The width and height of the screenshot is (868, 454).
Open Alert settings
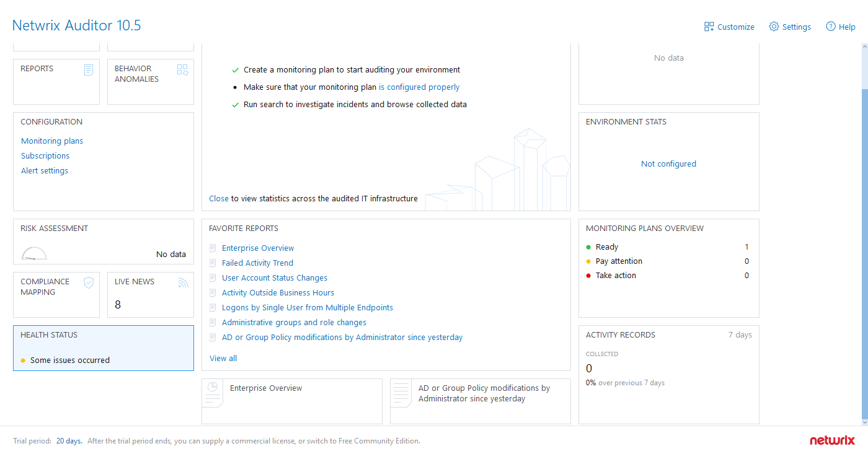[44, 170]
